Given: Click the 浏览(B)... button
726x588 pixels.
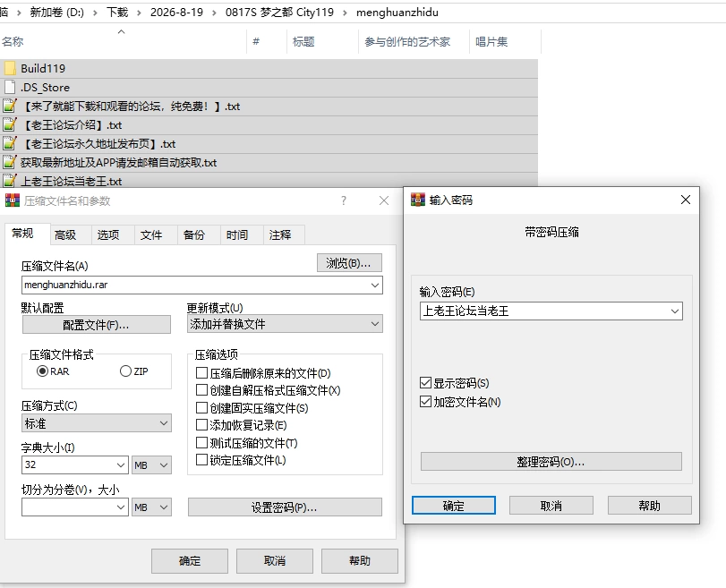Looking at the screenshot, I should [350, 263].
